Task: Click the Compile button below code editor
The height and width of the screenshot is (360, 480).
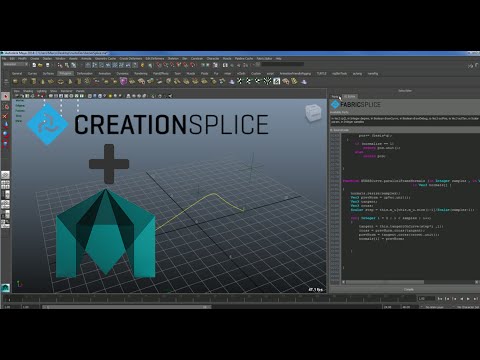Action: click(x=409, y=289)
